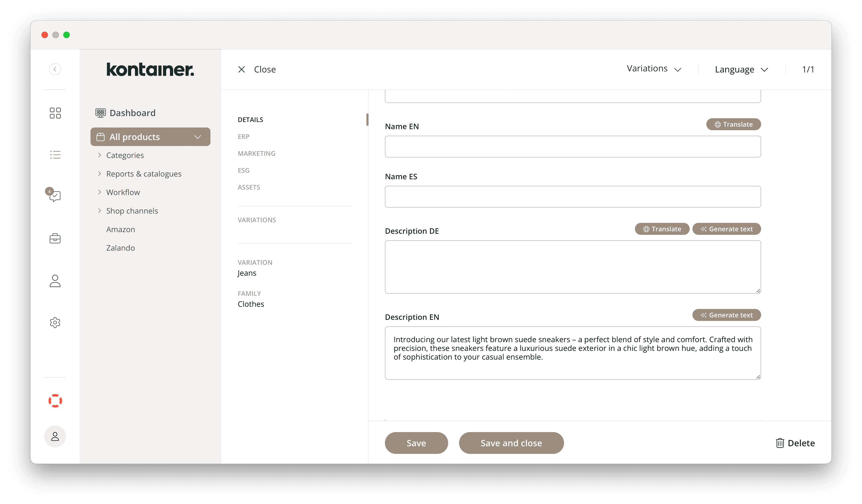The height and width of the screenshot is (504, 862).
Task: Click Translate next to Name EN
Action: click(733, 124)
